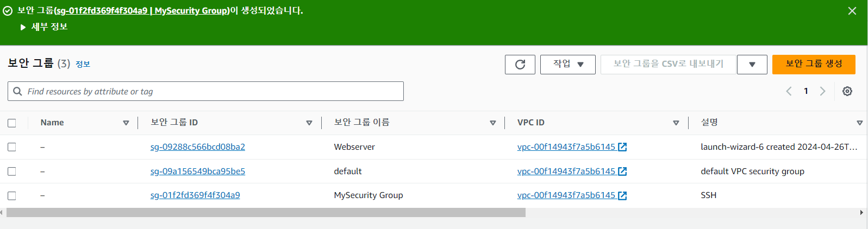868x229 pixels.
Task: Refresh the security groups list
Action: point(520,65)
